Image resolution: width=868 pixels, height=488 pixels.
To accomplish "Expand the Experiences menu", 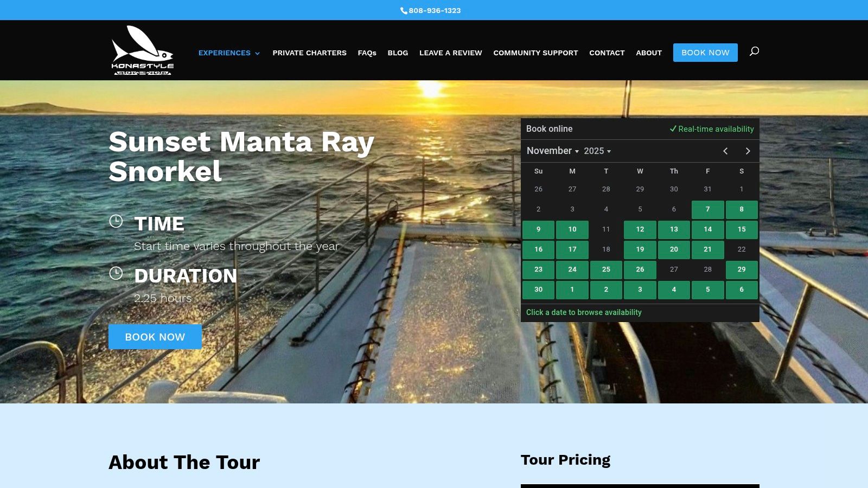I will [x=229, y=53].
